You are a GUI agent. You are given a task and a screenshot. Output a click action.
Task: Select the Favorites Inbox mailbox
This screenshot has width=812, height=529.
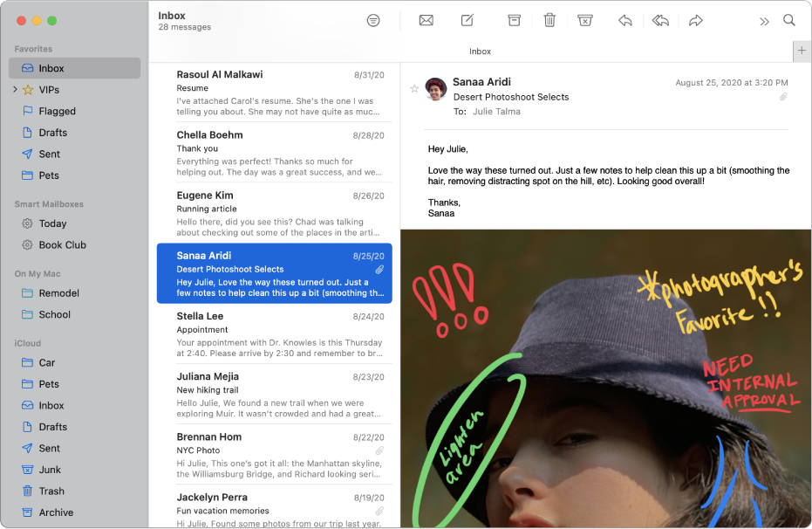pyautogui.click(x=75, y=68)
